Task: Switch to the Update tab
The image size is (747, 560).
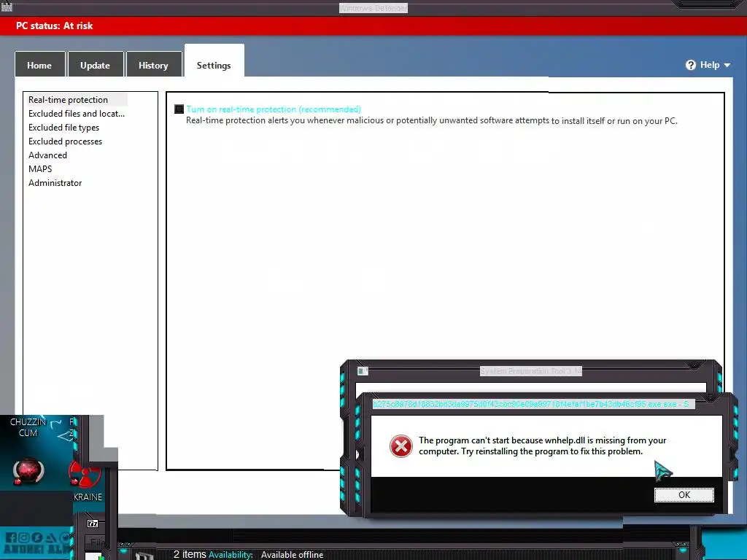Action: coord(96,65)
